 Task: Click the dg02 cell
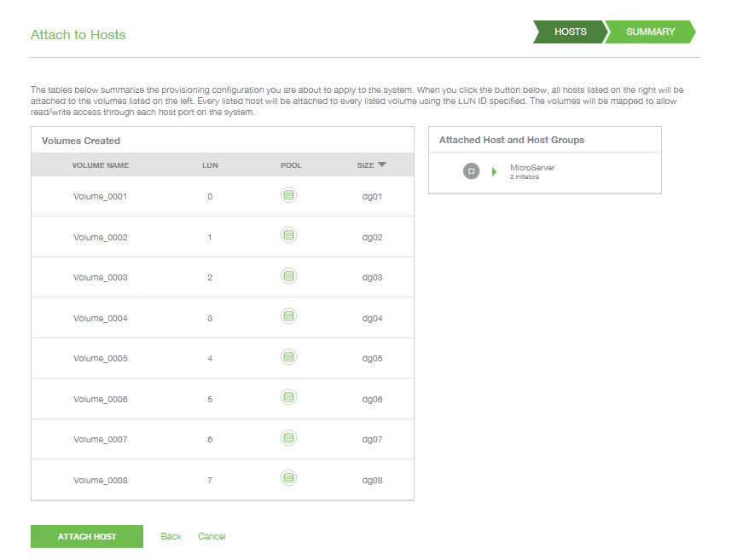tap(372, 237)
